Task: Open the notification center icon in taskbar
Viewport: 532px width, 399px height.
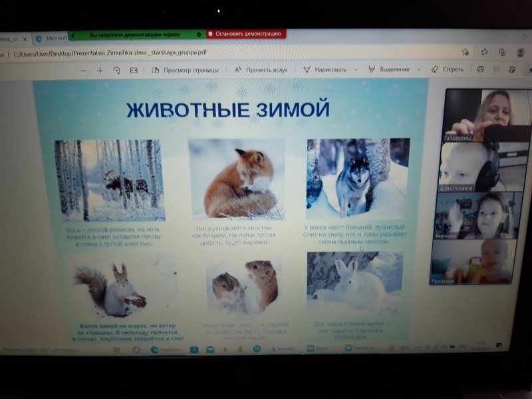Action: (499, 346)
